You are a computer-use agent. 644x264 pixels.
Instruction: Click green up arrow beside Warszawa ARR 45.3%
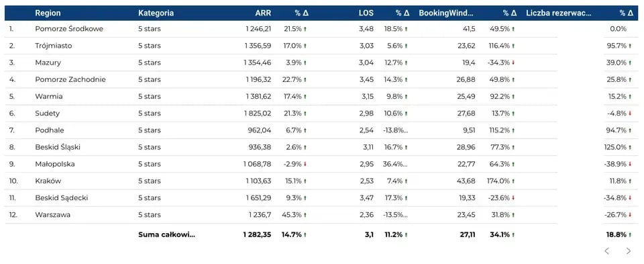pyautogui.click(x=305, y=215)
